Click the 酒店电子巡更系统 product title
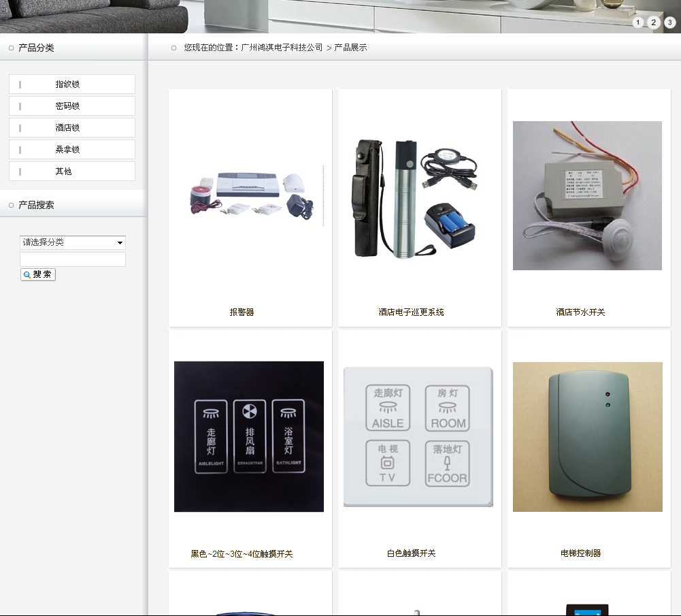 [x=411, y=312]
